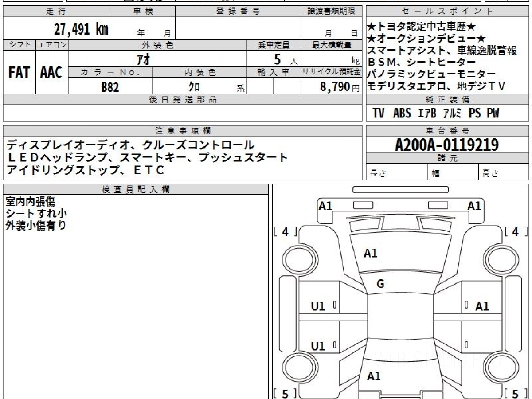The width and height of the screenshot is (532, 399).
Task: Select the seating capacity 5 人
Action: pos(286,59)
